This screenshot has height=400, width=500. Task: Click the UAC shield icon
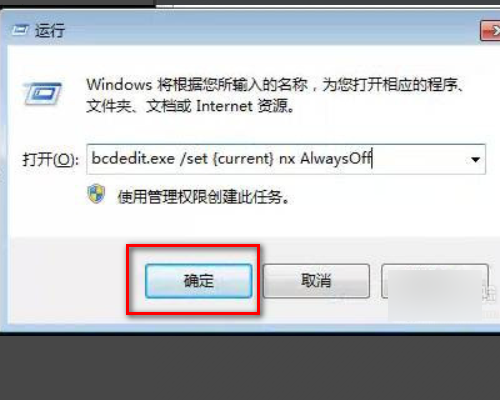point(96,194)
